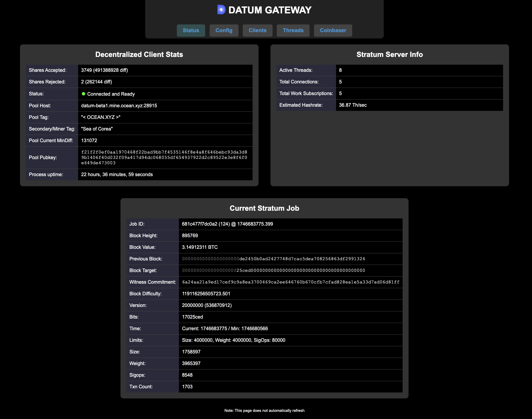Click the Txn Count value 1703
The image size is (532, 419).
(x=187, y=387)
